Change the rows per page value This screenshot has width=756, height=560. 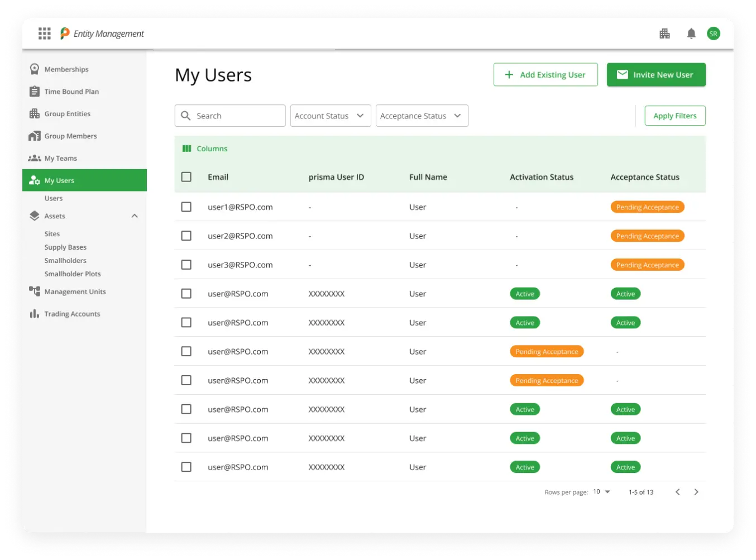click(x=601, y=492)
